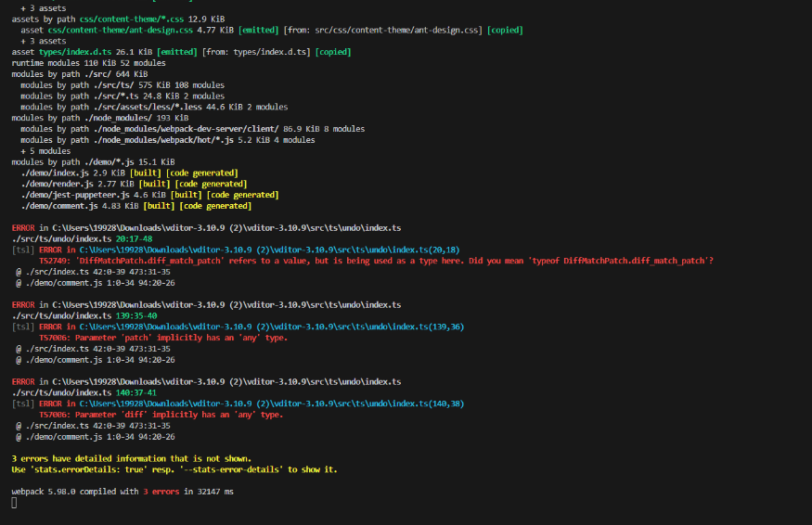Click the webpack-dev-server/client 86.9 KiB line

[x=193, y=129]
